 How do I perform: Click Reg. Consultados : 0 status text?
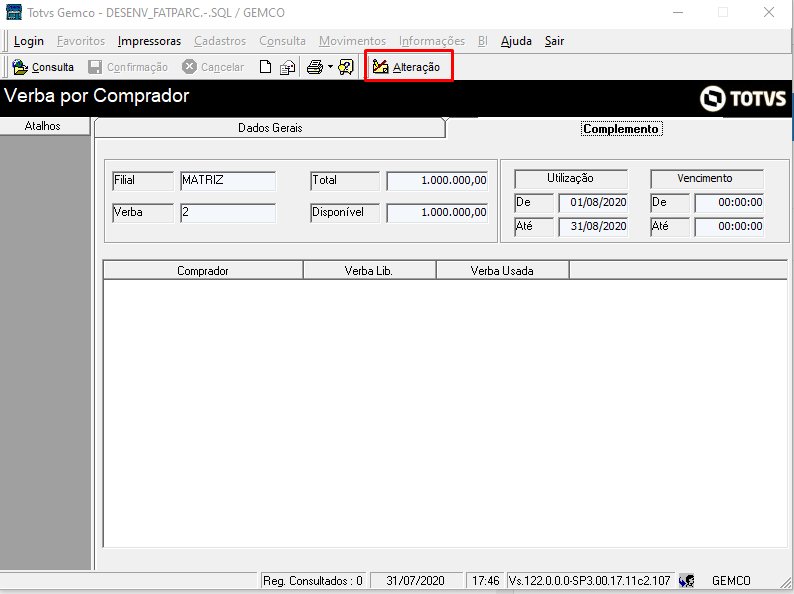(x=312, y=580)
